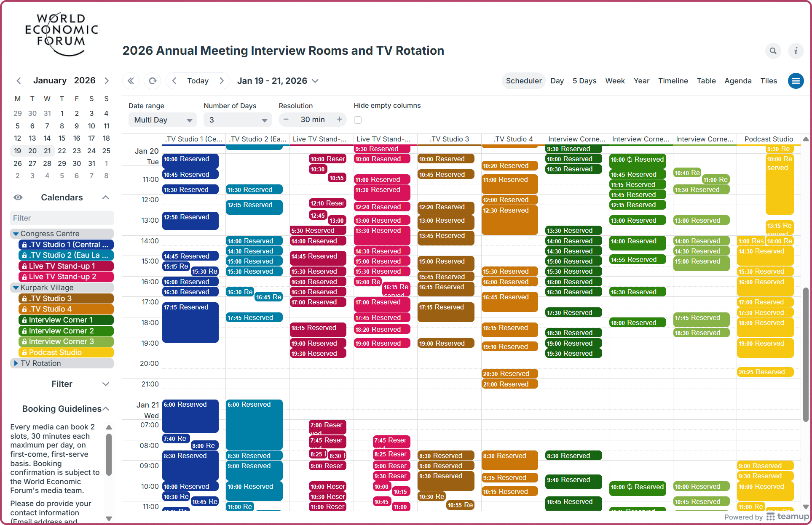Toggle the Podcast Studio calendar
Image resolution: width=812 pixels, height=525 pixels.
pyautogui.click(x=66, y=352)
